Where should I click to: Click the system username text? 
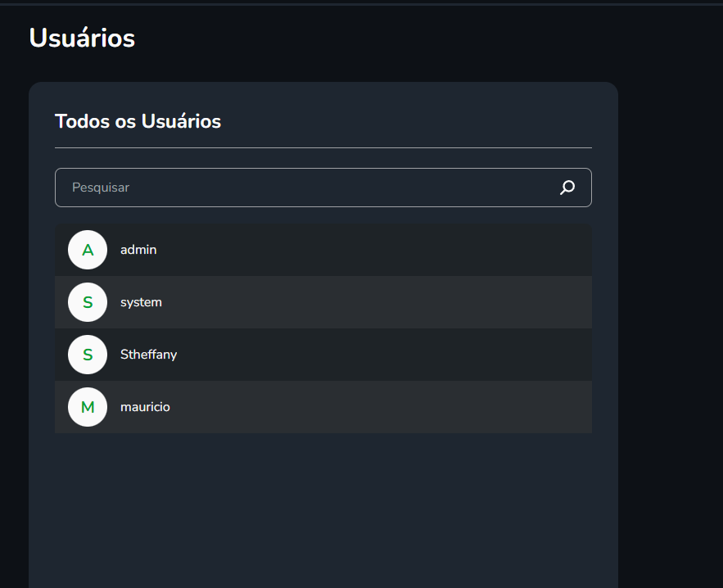click(x=141, y=302)
